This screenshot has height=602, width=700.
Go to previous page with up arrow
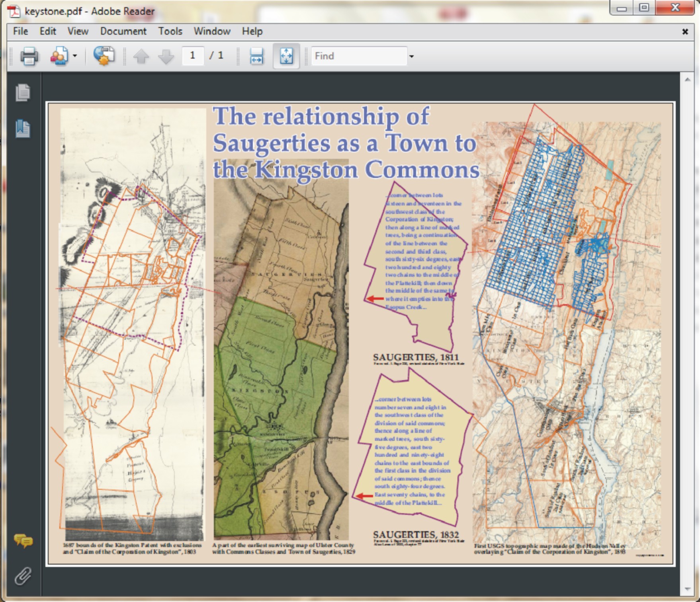coord(141,57)
